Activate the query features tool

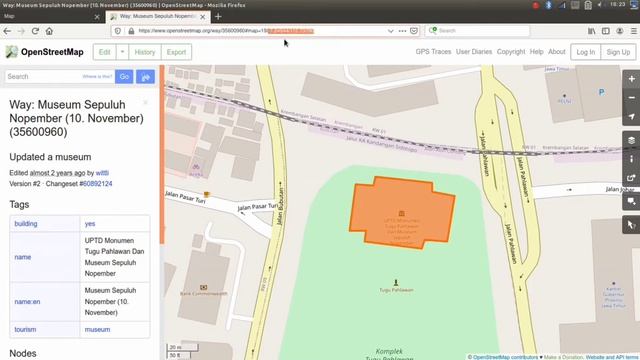[x=631, y=224]
